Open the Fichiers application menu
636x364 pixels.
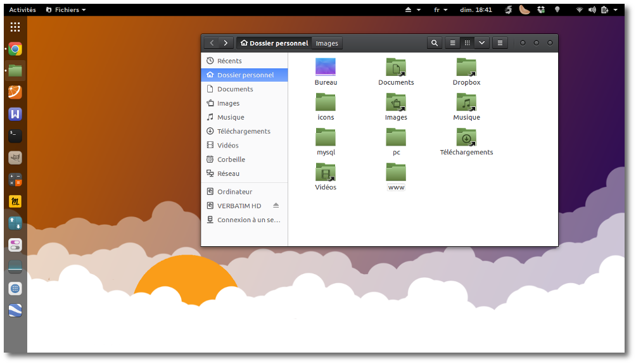(66, 9)
